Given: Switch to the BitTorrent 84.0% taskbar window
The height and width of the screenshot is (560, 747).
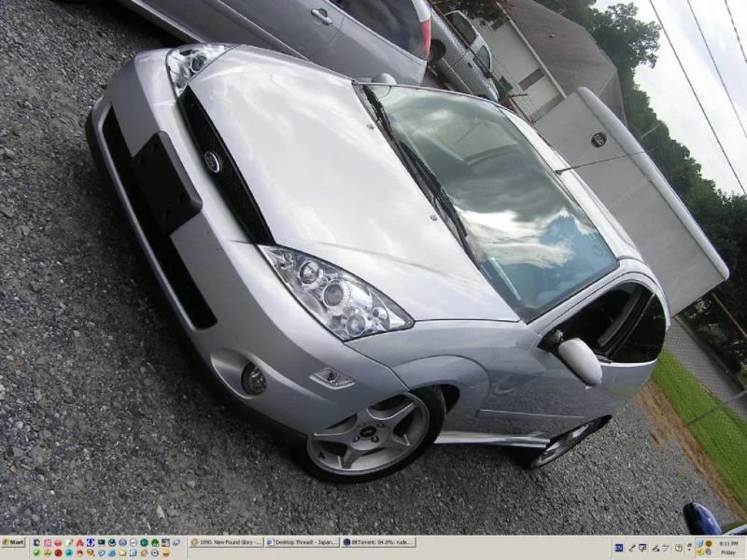Looking at the screenshot, I should 378,542.
